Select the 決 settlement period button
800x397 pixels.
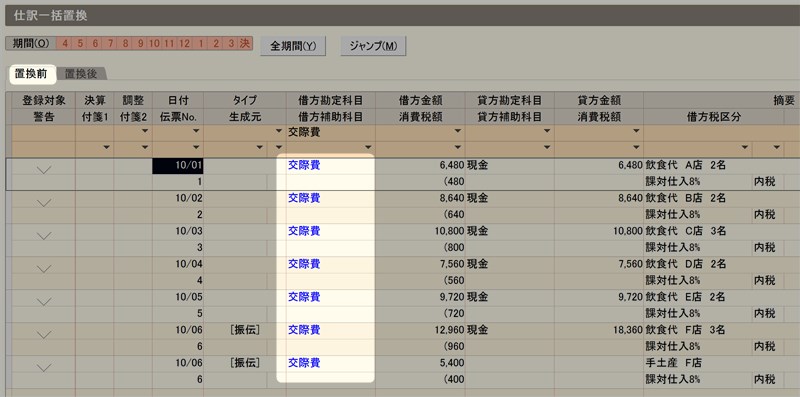click(245, 43)
